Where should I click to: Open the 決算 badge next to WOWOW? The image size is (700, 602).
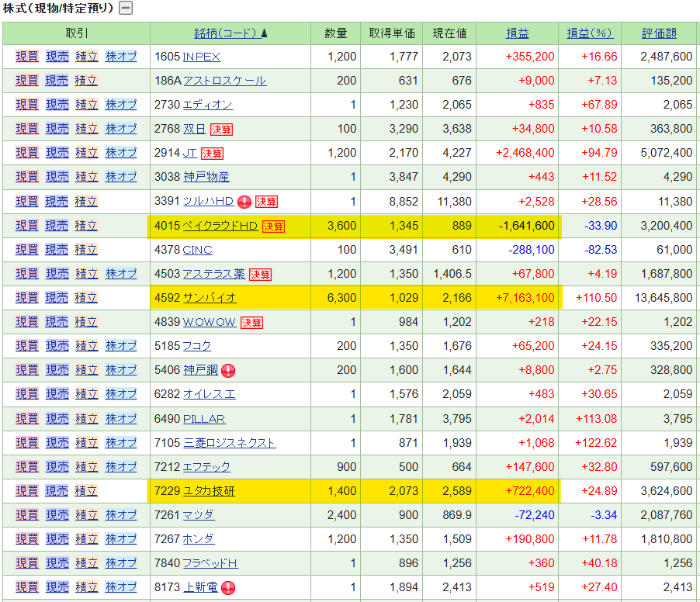[x=251, y=323]
